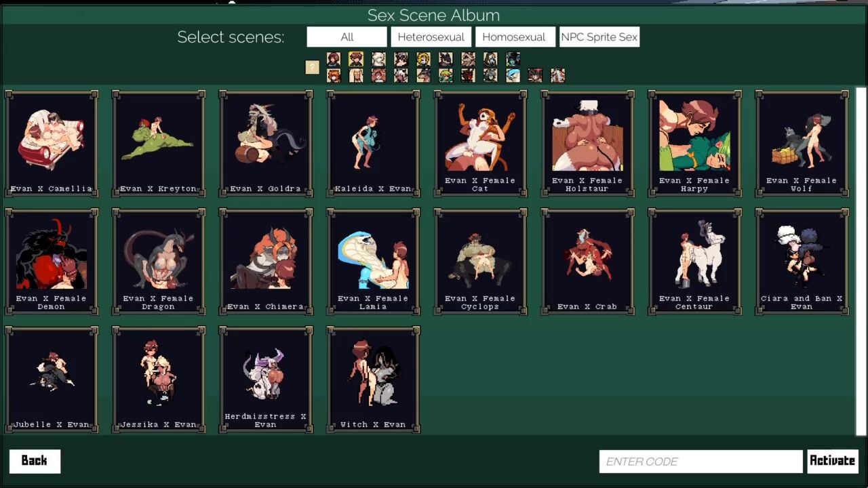The height and width of the screenshot is (488, 868).
Task: Switch to NPC Sprite Sex filter
Action: 599,37
